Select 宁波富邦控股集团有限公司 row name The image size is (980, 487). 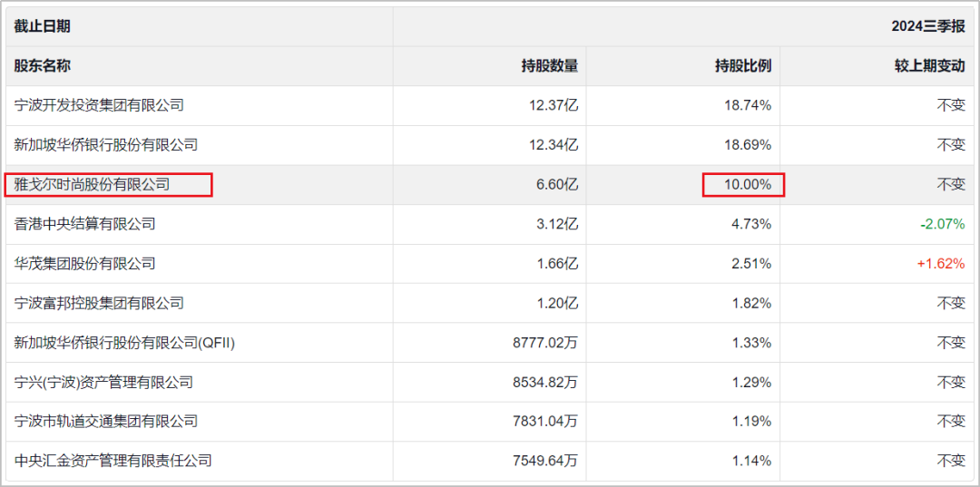pyautogui.click(x=99, y=304)
